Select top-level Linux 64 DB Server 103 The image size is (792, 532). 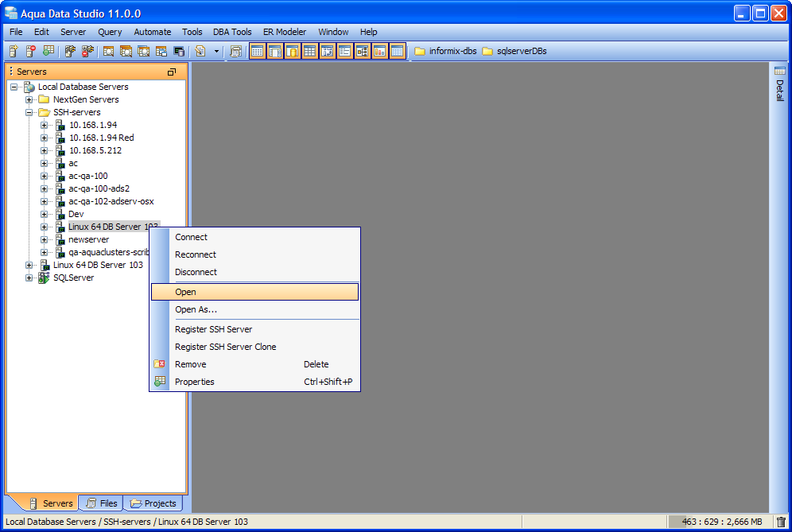(98, 266)
